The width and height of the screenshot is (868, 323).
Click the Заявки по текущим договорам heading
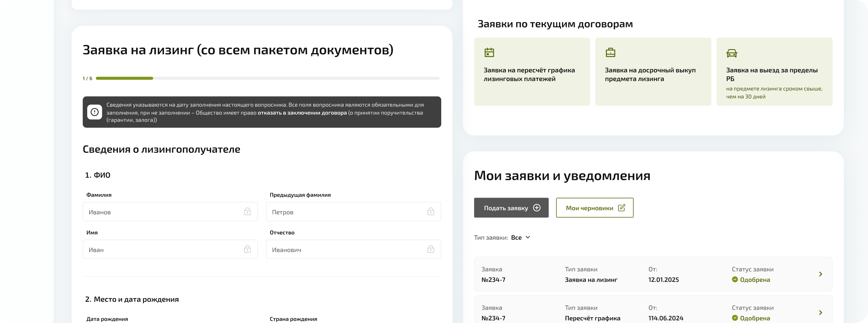coord(555,24)
